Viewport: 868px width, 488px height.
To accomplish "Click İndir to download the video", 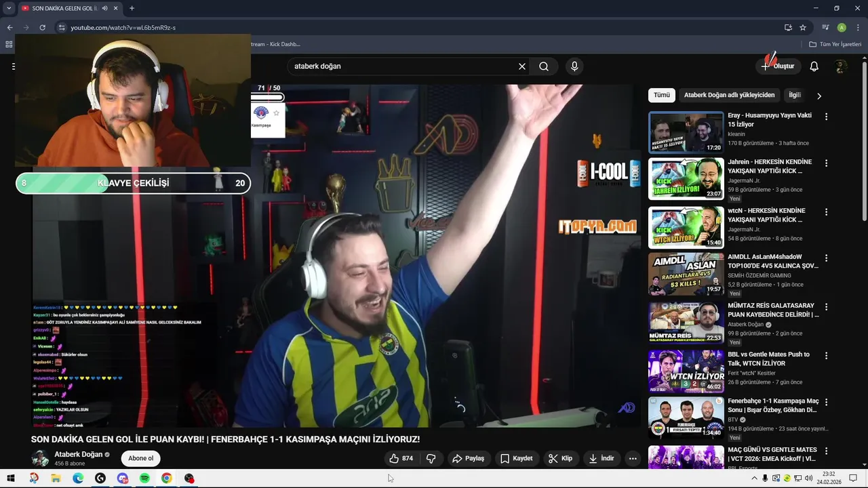I will click(x=601, y=459).
